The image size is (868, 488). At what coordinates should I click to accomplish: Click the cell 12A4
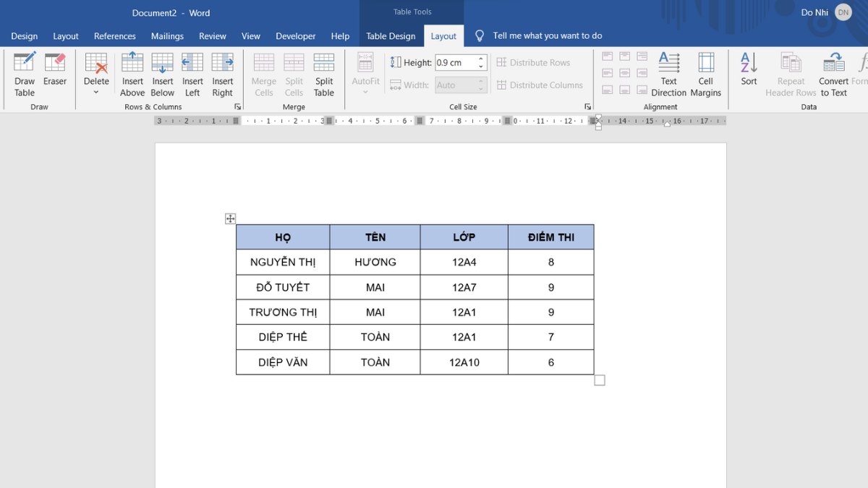pyautogui.click(x=464, y=262)
